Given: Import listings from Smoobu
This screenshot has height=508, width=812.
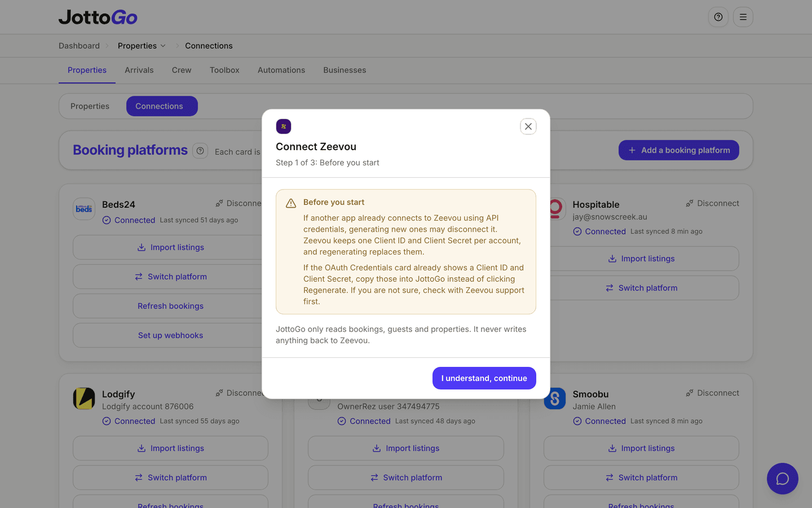Looking at the screenshot, I should click(641, 448).
